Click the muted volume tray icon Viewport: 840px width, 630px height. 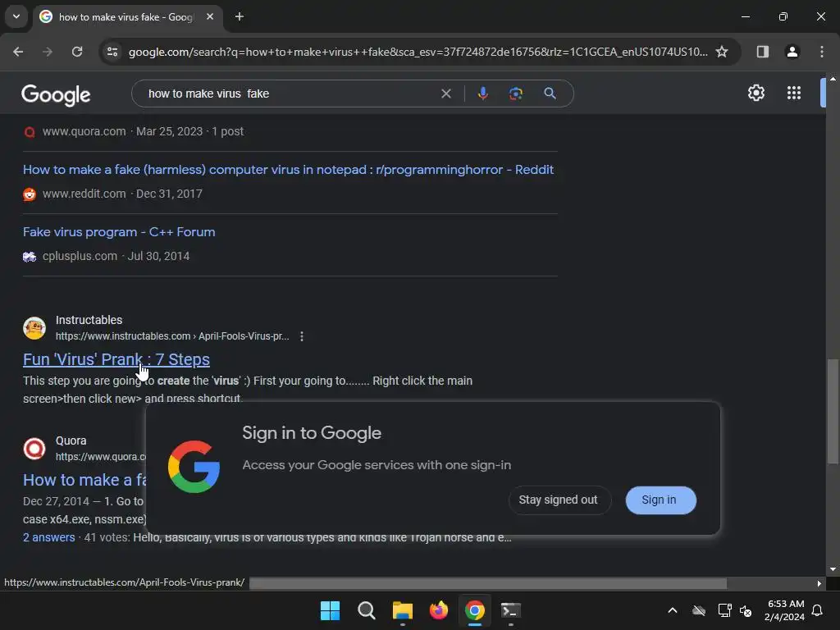pyautogui.click(x=745, y=610)
